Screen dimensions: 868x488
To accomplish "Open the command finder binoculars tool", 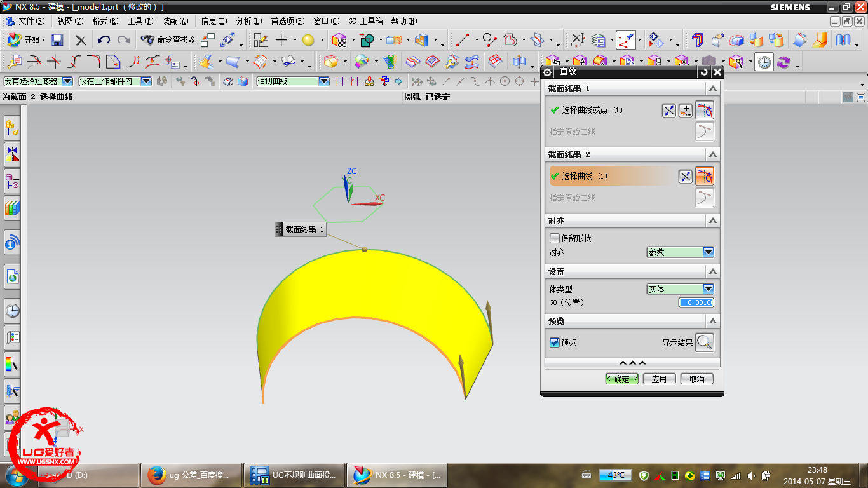I will coord(168,40).
